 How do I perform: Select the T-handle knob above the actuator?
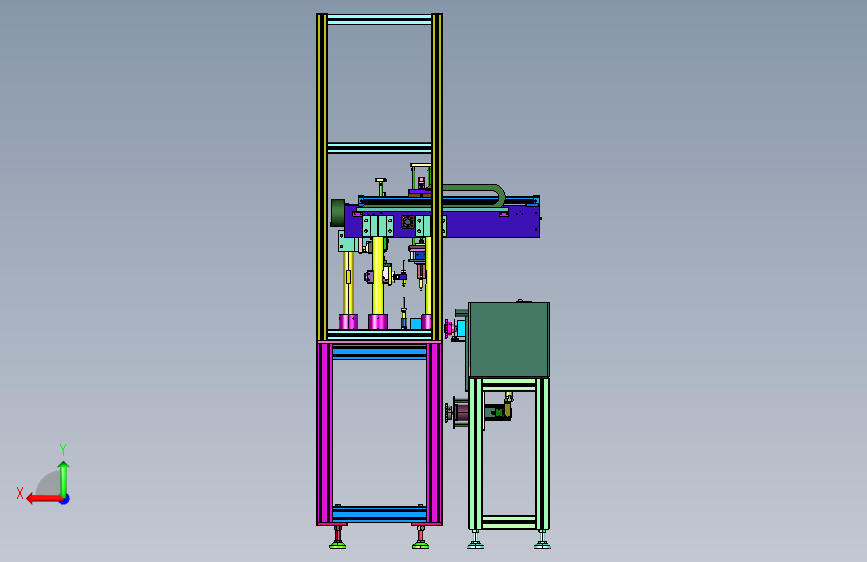pyautogui.click(x=381, y=186)
